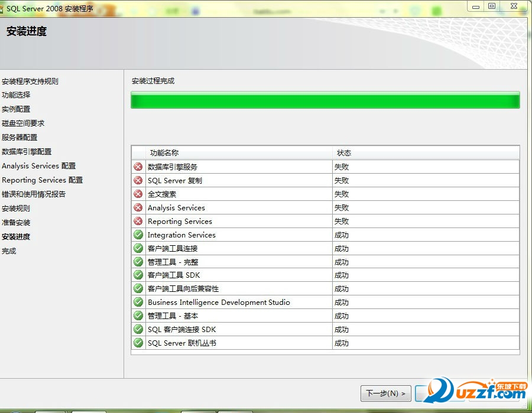Screen dimensions: 532x413
Task: Click the SQL Server setup icon in title bar
Action: 2,9
